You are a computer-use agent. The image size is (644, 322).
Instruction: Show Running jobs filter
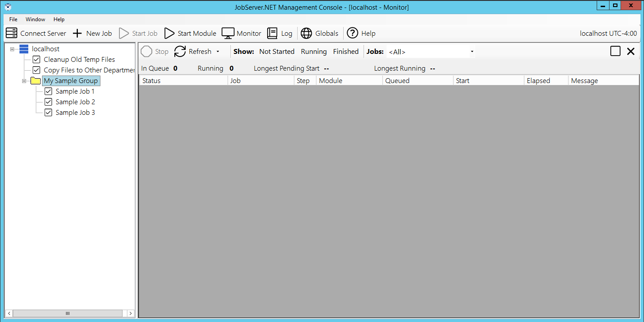coord(314,52)
